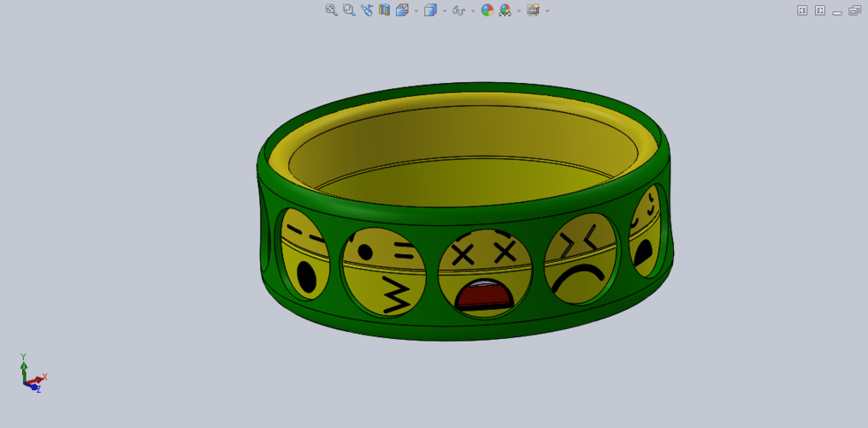868x428 pixels.
Task: Click the Hide/Show Items glasses icon
Action: coord(458,10)
